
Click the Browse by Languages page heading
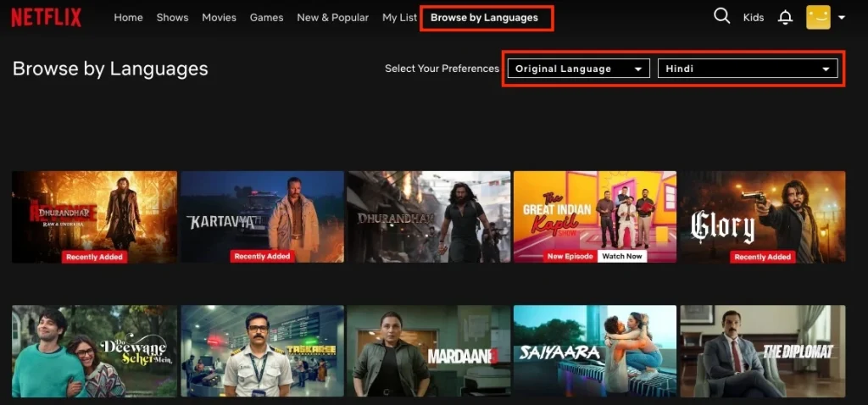point(110,69)
